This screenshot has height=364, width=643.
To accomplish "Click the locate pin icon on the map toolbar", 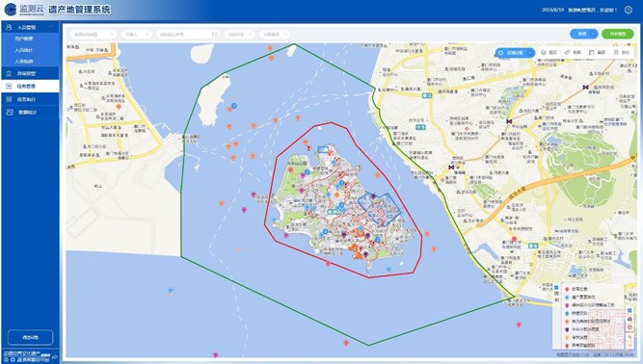I will pyautogui.click(x=616, y=52).
